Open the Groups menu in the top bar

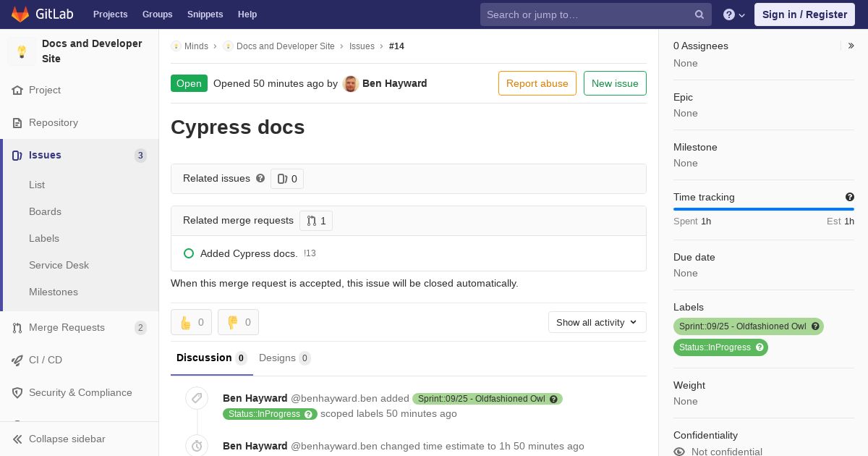[x=158, y=14]
